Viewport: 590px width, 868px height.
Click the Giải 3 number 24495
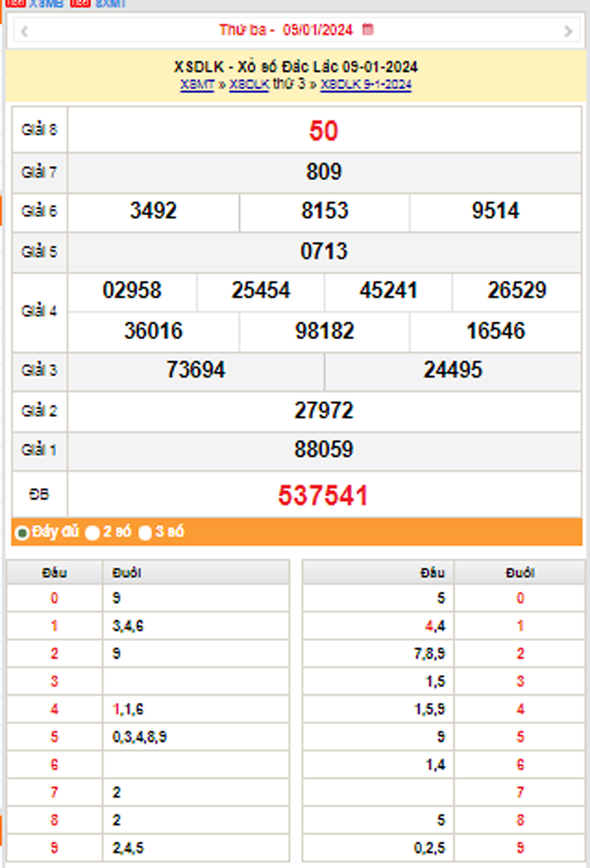tap(453, 370)
